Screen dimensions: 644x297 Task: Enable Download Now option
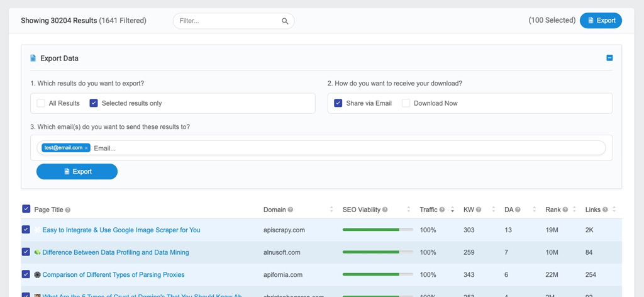tap(406, 103)
